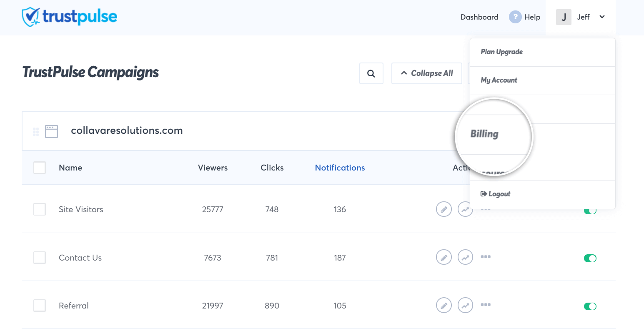Click the 7673 viewers value
Image resolution: width=644 pixels, height=331 pixels.
click(x=213, y=258)
